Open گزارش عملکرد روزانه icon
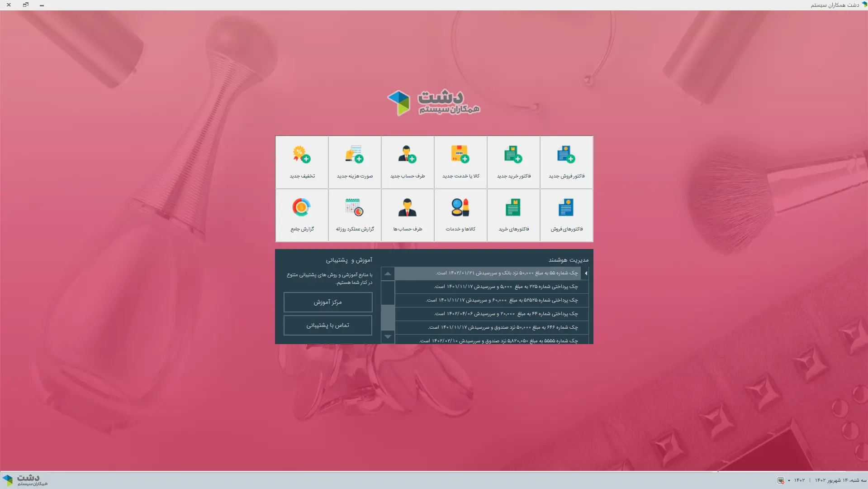This screenshot has height=489, width=868. (x=355, y=215)
